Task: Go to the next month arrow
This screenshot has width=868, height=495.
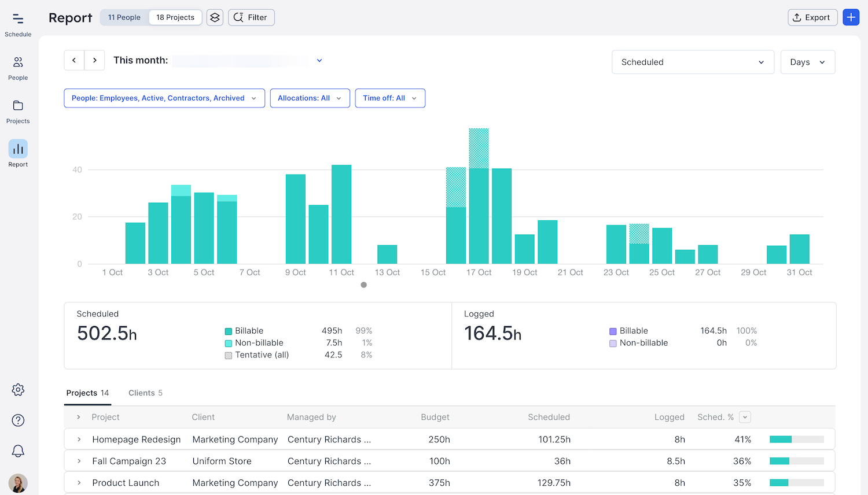Action: pos(95,60)
